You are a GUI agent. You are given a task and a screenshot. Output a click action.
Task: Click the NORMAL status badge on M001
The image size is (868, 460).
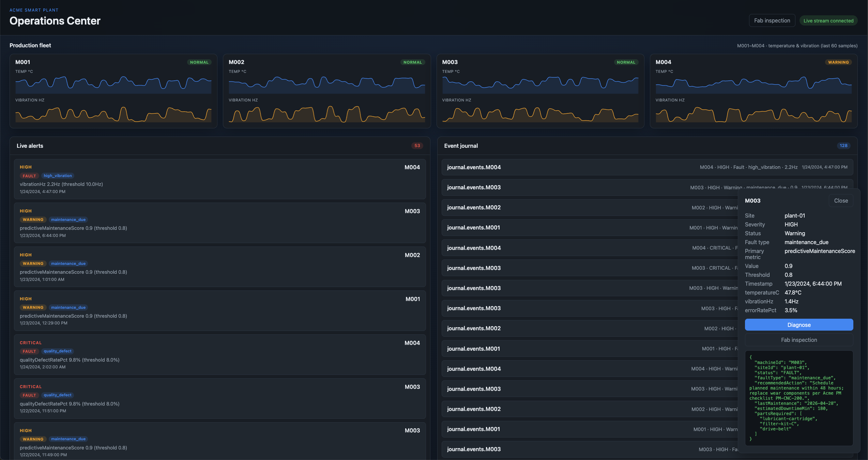(199, 62)
